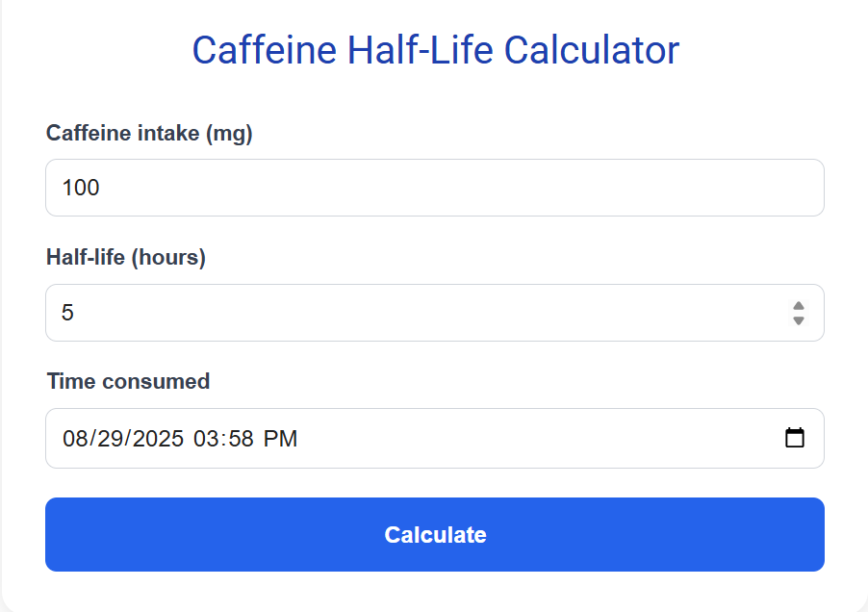The width and height of the screenshot is (868, 612).
Task: Click the Half-life (hours) label
Action: (126, 257)
